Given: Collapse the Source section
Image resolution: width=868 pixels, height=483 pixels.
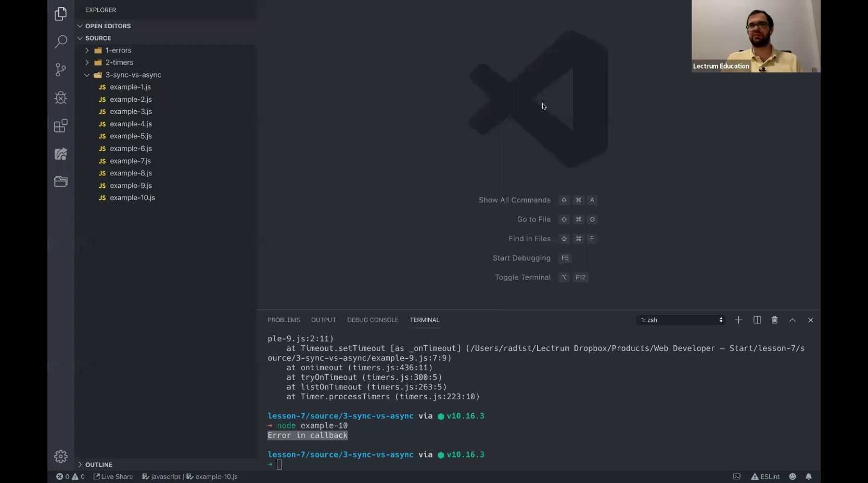Looking at the screenshot, I should click(165, 38).
